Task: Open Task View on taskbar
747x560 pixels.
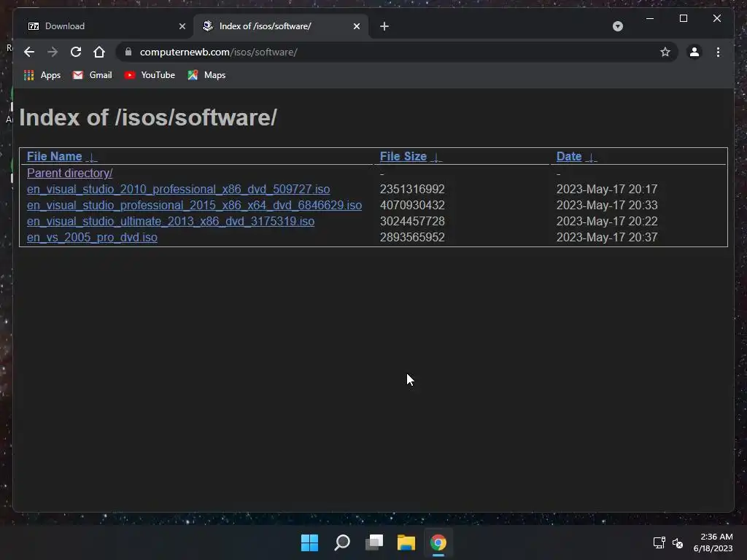Action: pos(374,542)
